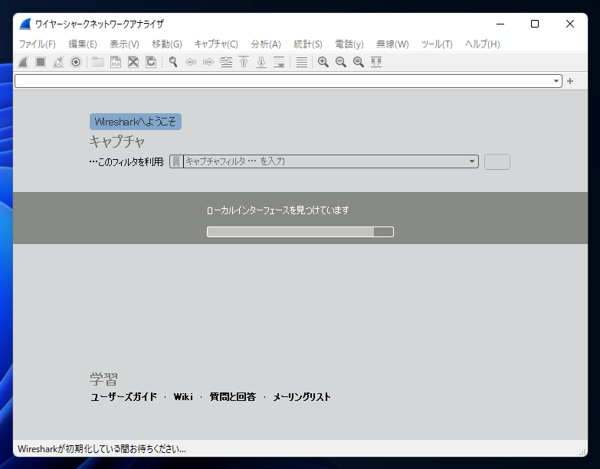Click the find packet magnifier icon
Screen dimensions: 600x469
click(x=173, y=62)
